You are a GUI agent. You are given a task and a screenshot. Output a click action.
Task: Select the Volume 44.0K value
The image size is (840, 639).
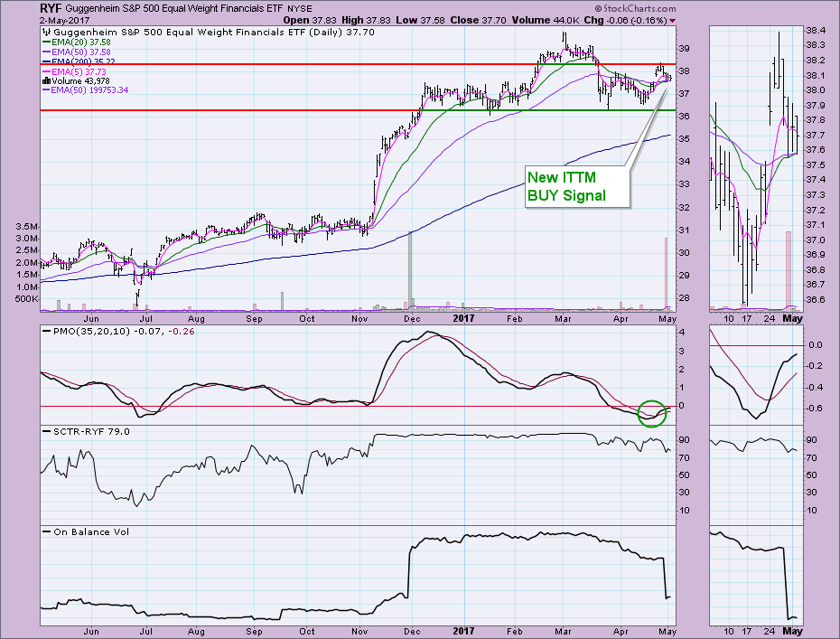546,21
